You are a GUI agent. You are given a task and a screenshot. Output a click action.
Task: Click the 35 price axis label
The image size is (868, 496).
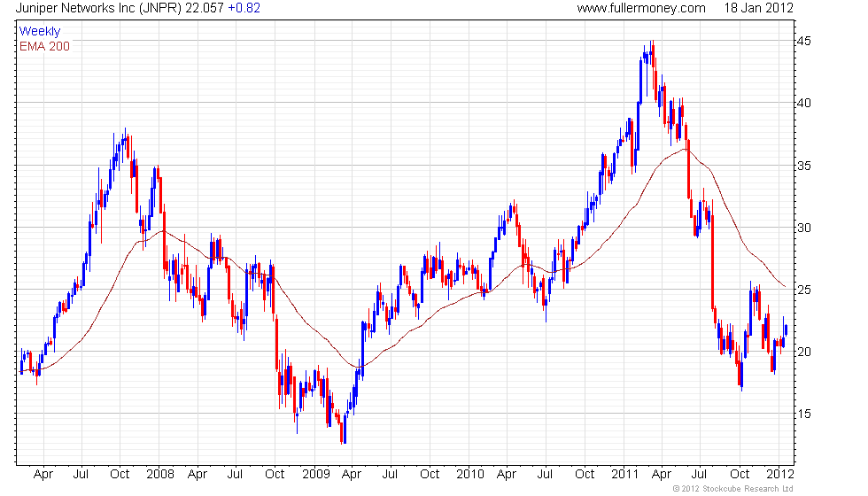click(x=804, y=166)
